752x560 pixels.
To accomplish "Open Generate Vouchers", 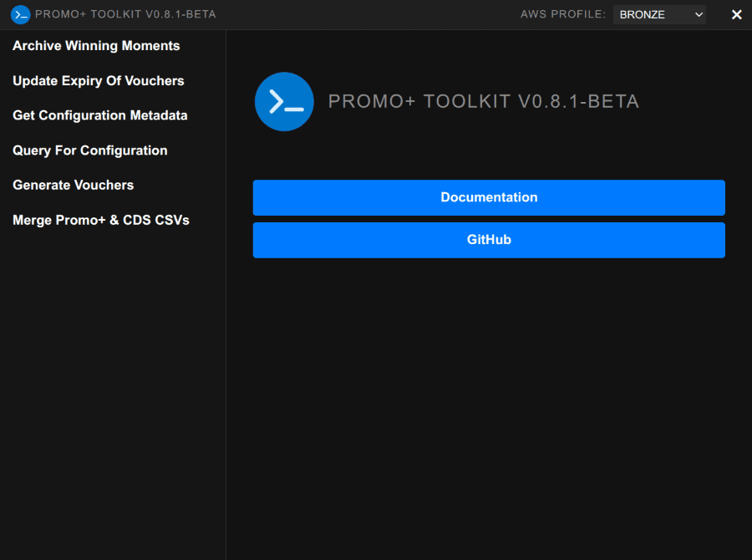I will (74, 185).
